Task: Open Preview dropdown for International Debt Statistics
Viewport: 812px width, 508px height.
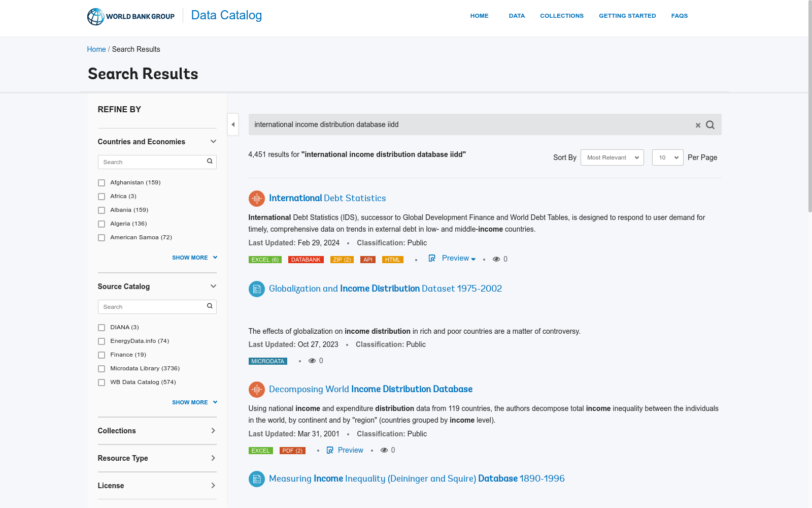Action: [459, 258]
